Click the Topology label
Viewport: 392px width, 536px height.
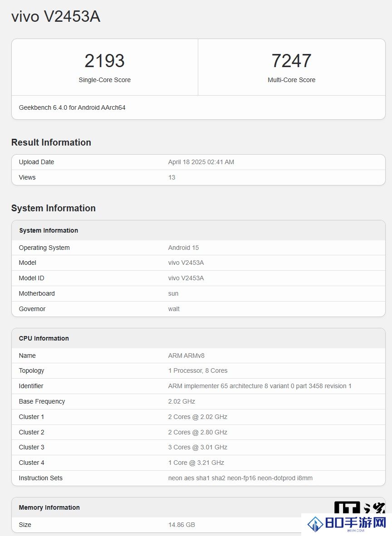point(31,370)
